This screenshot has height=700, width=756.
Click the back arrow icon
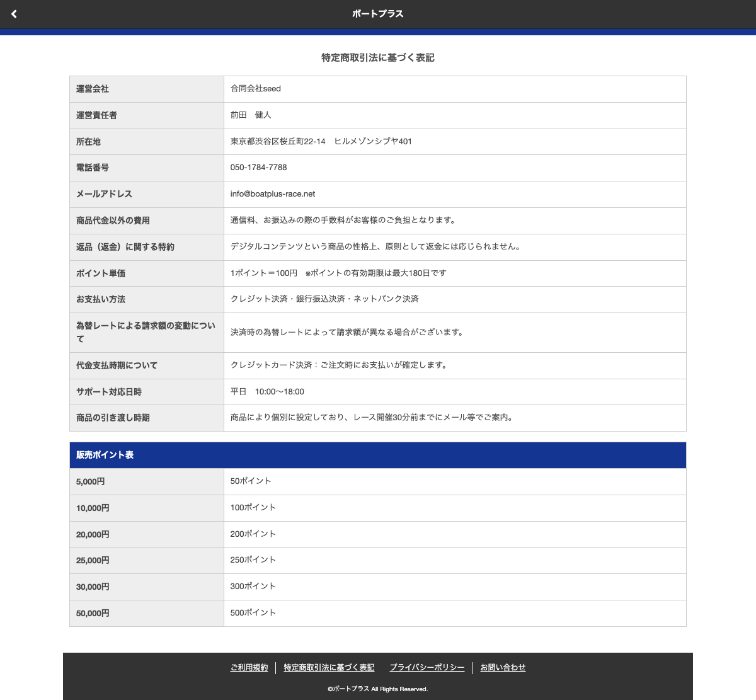[14, 14]
